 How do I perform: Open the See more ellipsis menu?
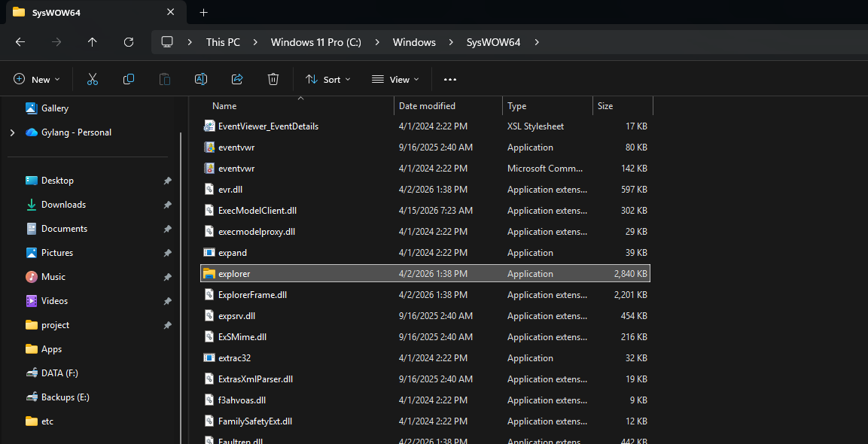pos(450,79)
